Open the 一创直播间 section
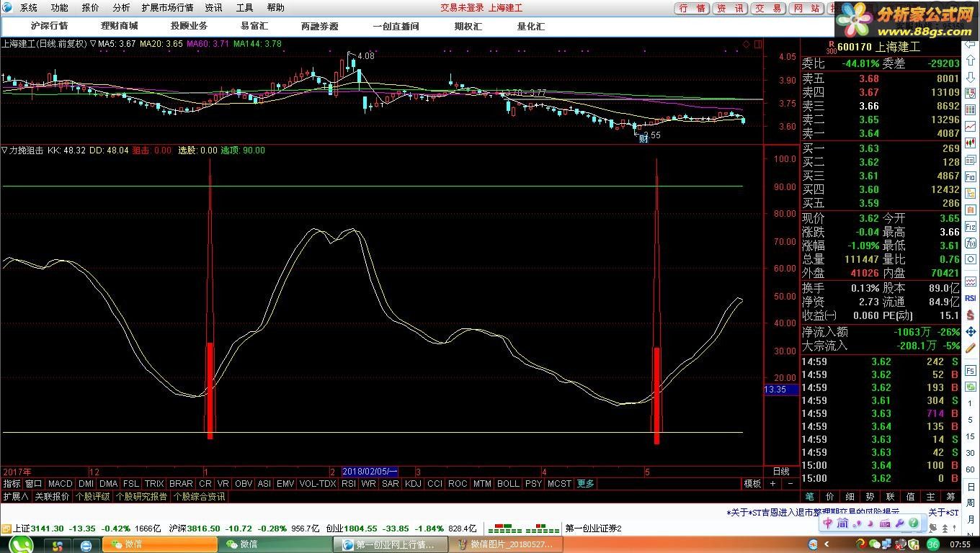Image resolution: width=980 pixels, height=553 pixels. tap(396, 26)
